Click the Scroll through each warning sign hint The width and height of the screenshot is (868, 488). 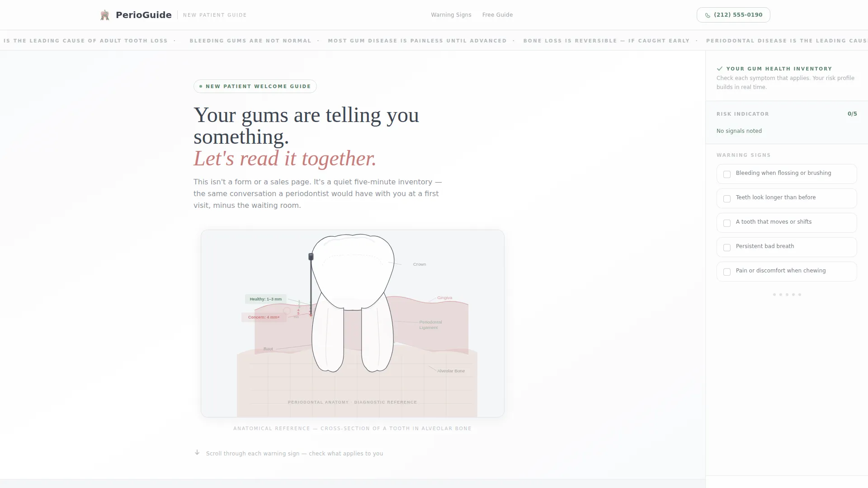coord(294,454)
